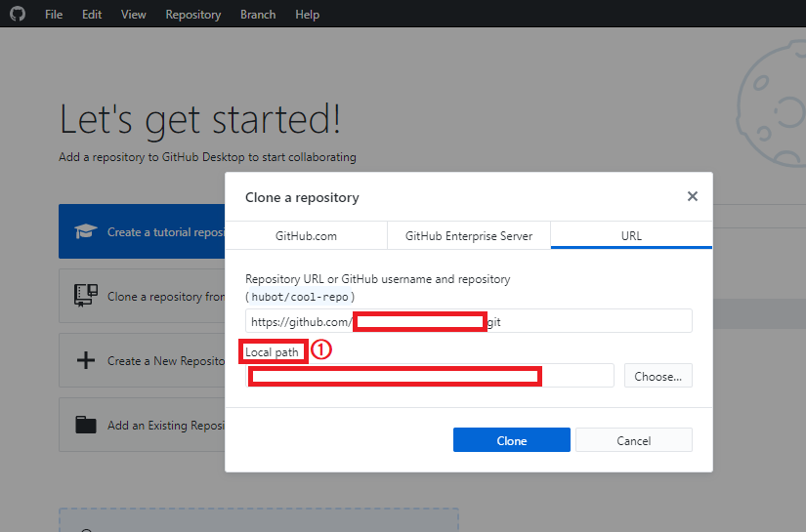Image resolution: width=806 pixels, height=532 pixels.
Task: Open the Help menu
Action: coord(308,15)
